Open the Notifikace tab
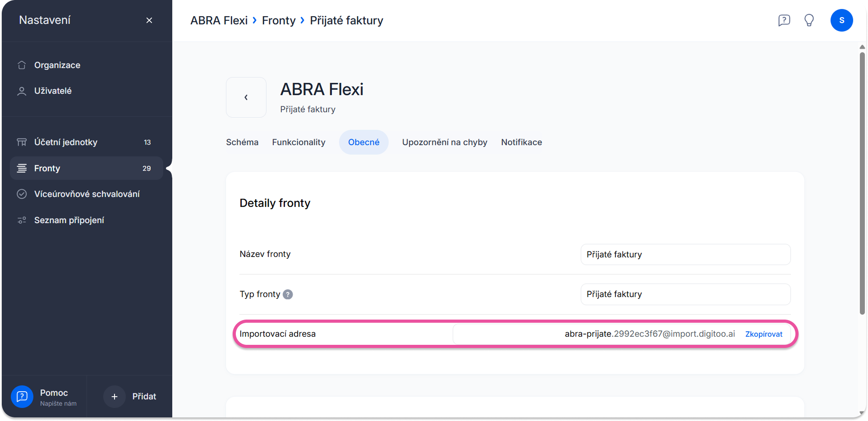The width and height of the screenshot is (868, 421). click(x=522, y=142)
